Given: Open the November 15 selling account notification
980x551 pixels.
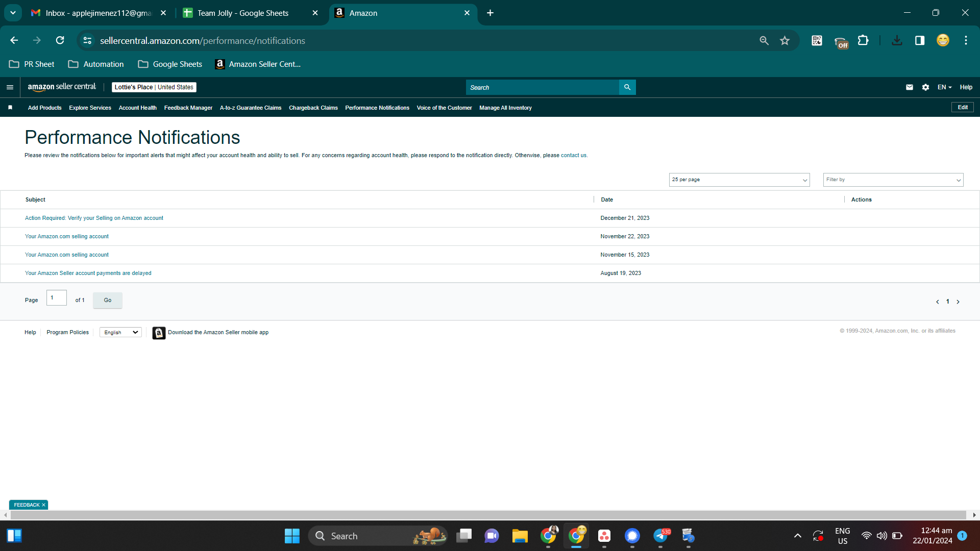Looking at the screenshot, I should pyautogui.click(x=67, y=255).
